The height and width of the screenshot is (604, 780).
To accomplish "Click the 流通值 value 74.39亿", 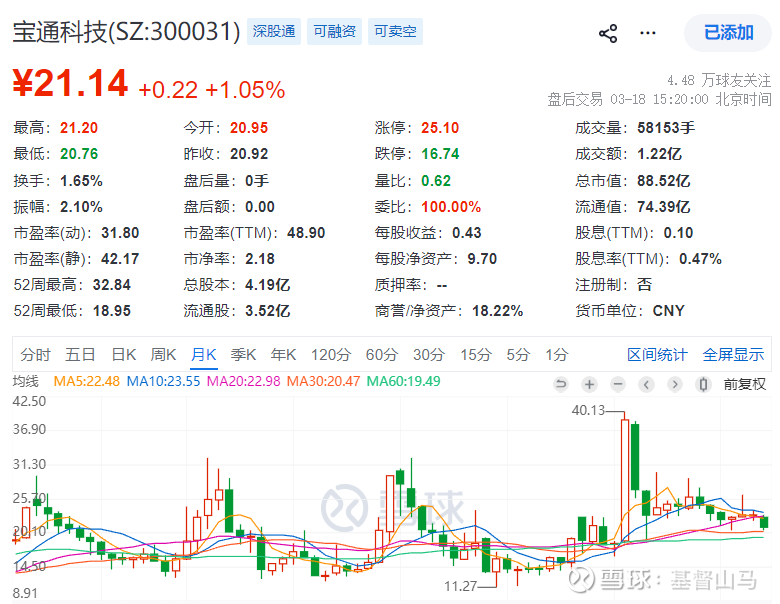I will pos(663,206).
